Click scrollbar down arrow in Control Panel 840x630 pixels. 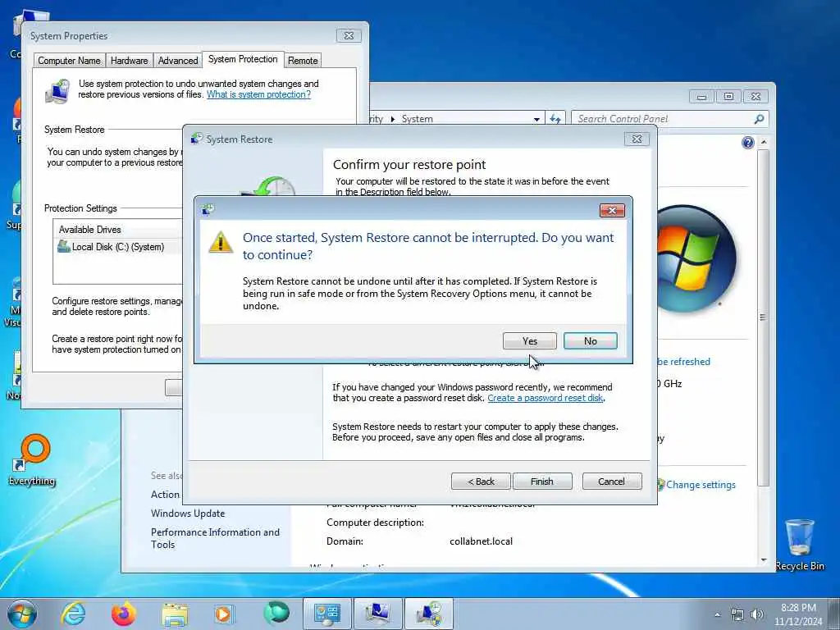point(764,559)
